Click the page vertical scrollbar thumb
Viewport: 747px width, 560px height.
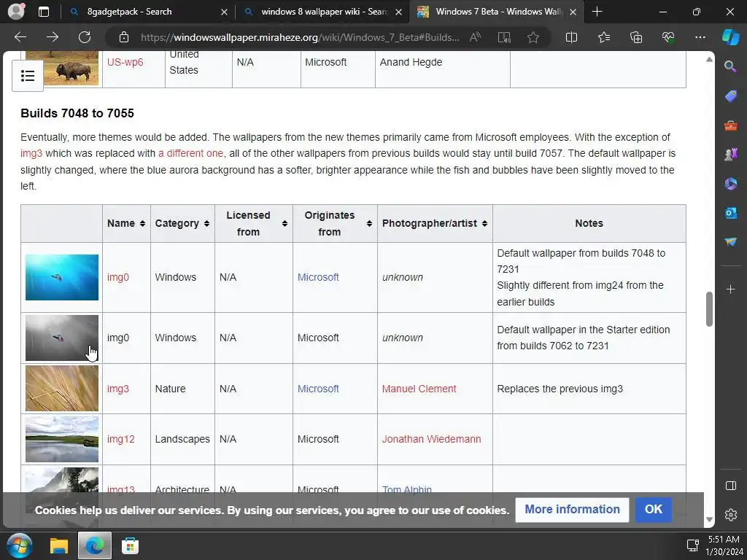pos(709,308)
